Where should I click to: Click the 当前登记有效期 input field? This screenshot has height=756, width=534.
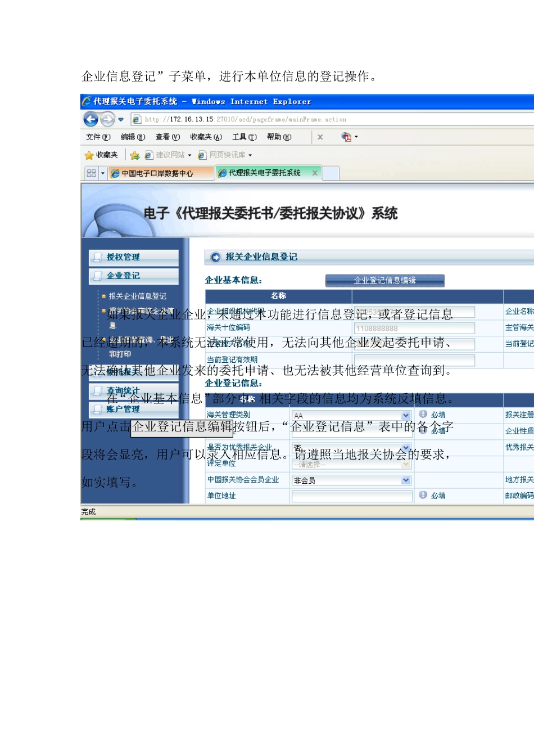414,360
